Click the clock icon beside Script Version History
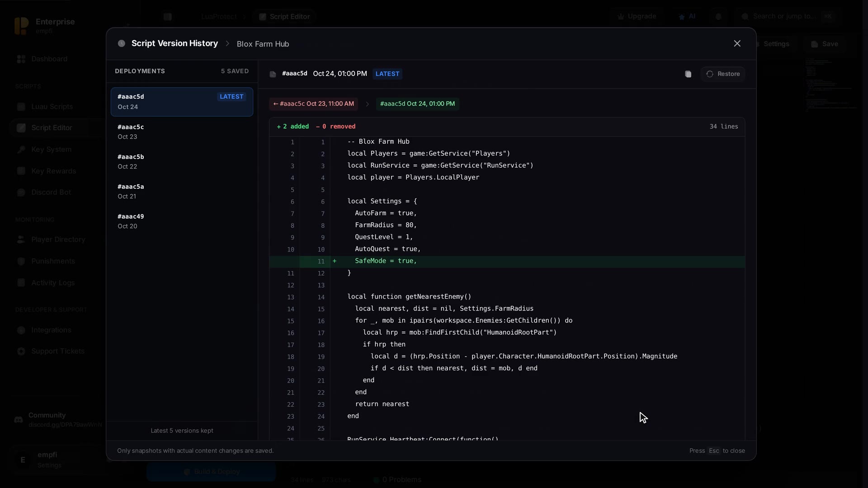868x488 pixels. [x=121, y=43]
